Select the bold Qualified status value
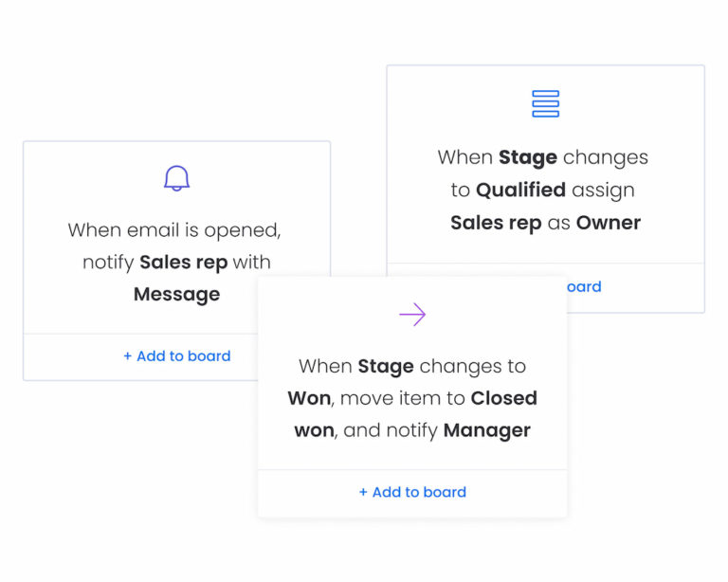This screenshot has height=582, width=728. (521, 191)
